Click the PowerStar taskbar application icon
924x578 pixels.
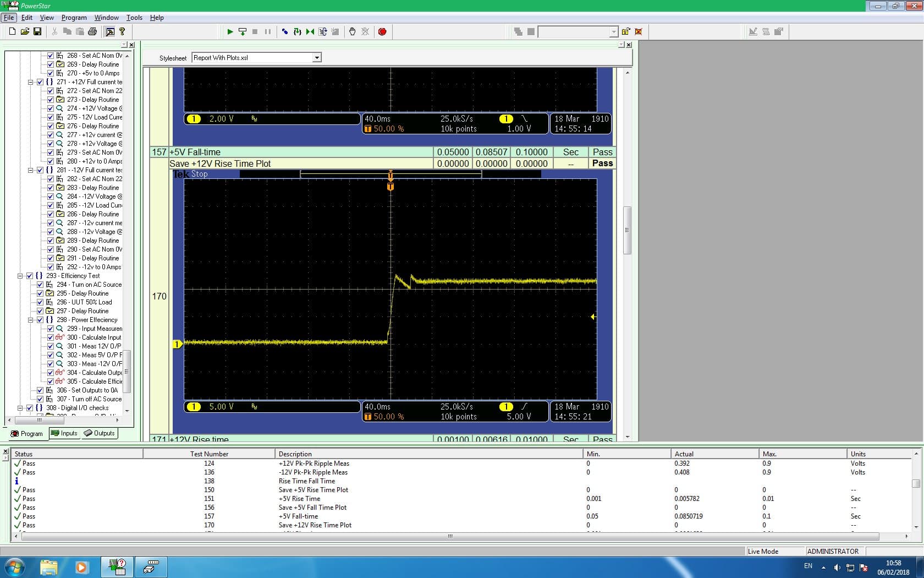point(117,566)
